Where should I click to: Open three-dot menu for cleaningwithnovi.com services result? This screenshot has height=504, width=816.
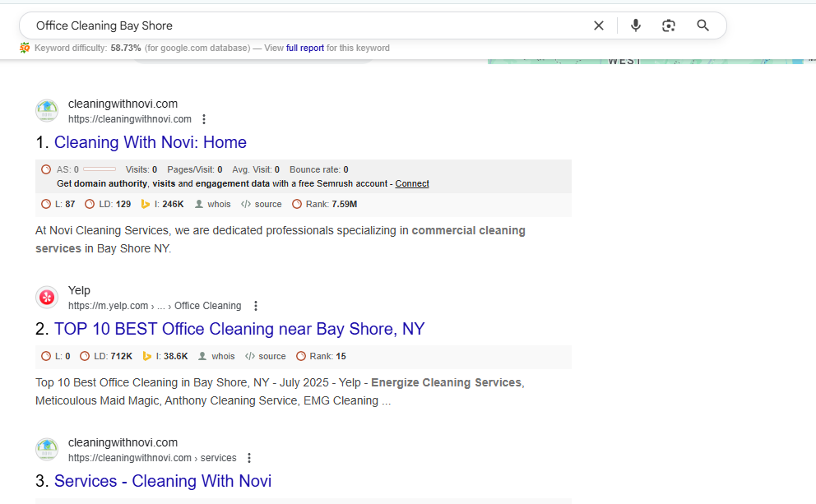(249, 458)
